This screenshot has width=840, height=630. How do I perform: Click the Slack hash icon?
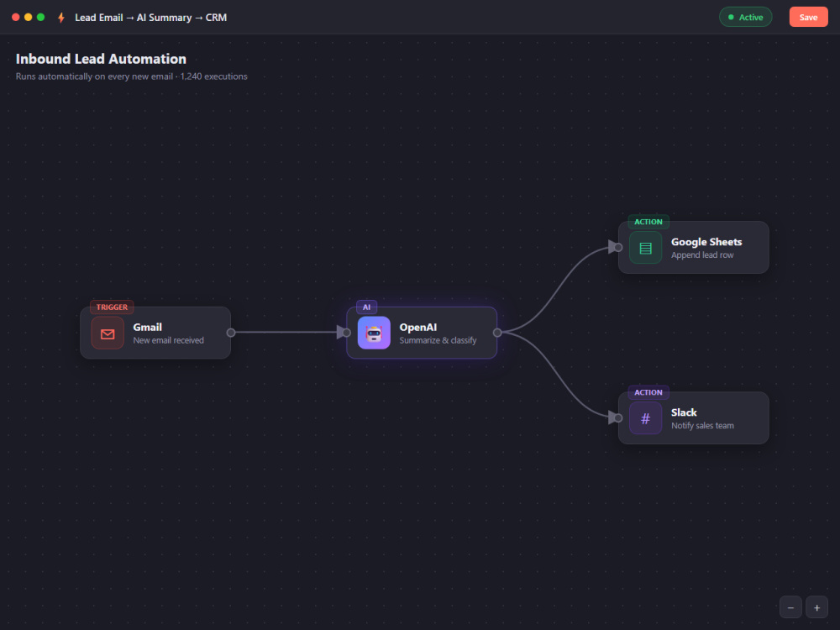tap(645, 418)
